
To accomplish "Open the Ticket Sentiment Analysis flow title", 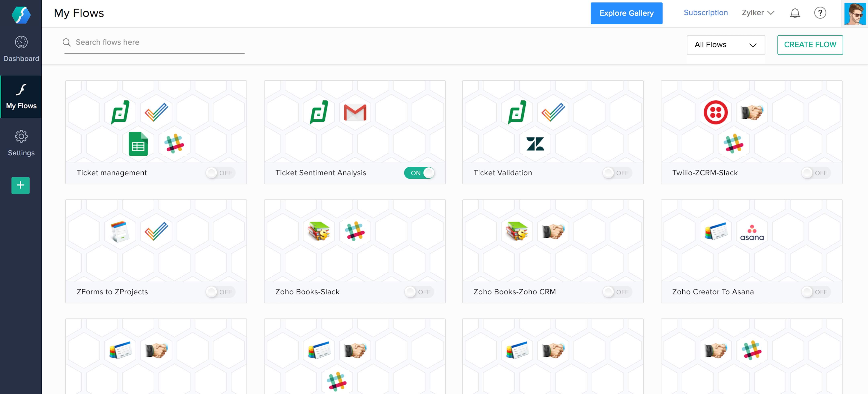I will (x=321, y=173).
